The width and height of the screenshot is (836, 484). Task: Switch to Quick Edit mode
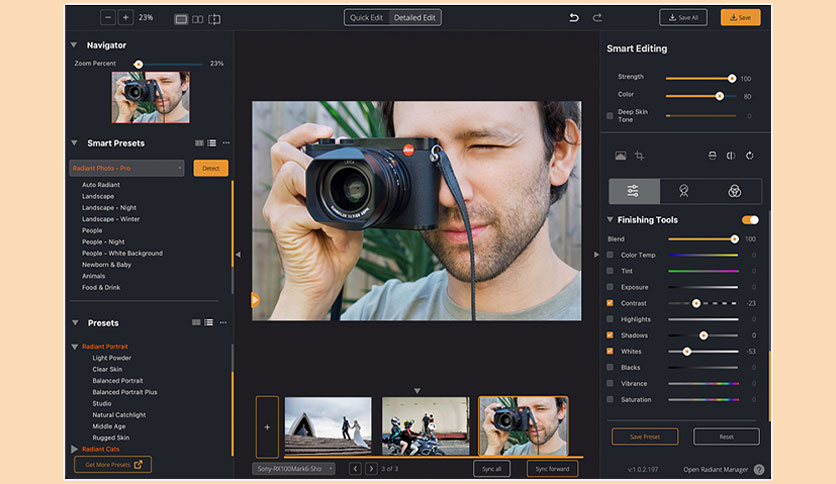pos(367,18)
